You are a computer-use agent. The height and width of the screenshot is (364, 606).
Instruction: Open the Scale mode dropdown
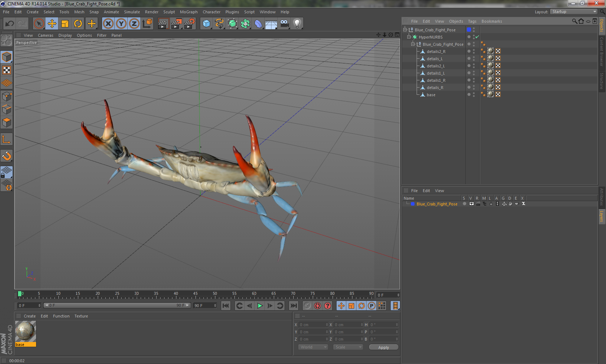pyautogui.click(x=348, y=347)
